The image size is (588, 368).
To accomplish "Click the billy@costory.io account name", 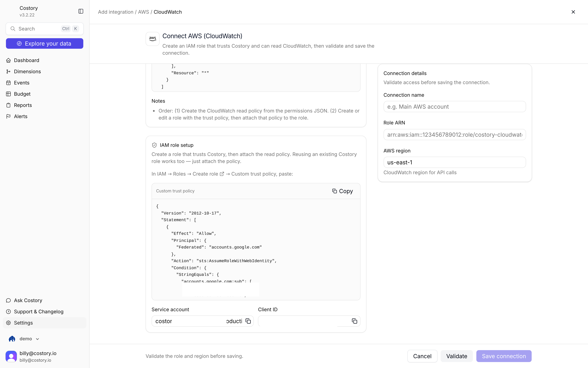I will (x=38, y=353).
